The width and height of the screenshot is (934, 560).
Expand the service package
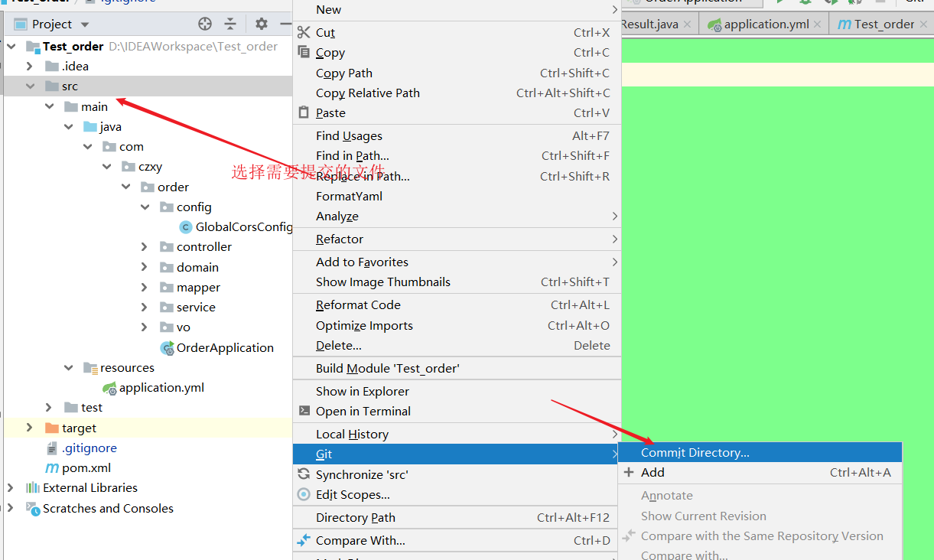[145, 307]
